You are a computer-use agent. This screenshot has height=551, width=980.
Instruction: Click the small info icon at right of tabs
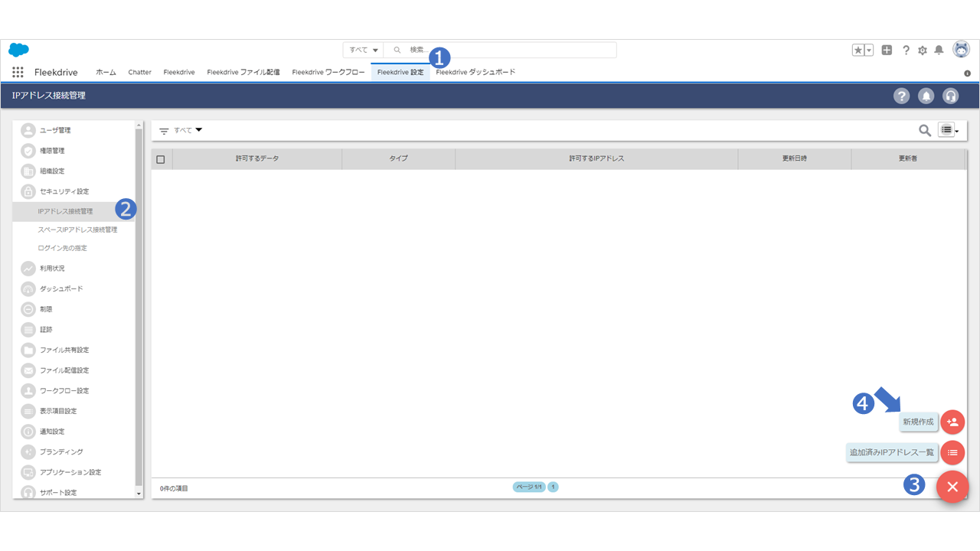967,73
